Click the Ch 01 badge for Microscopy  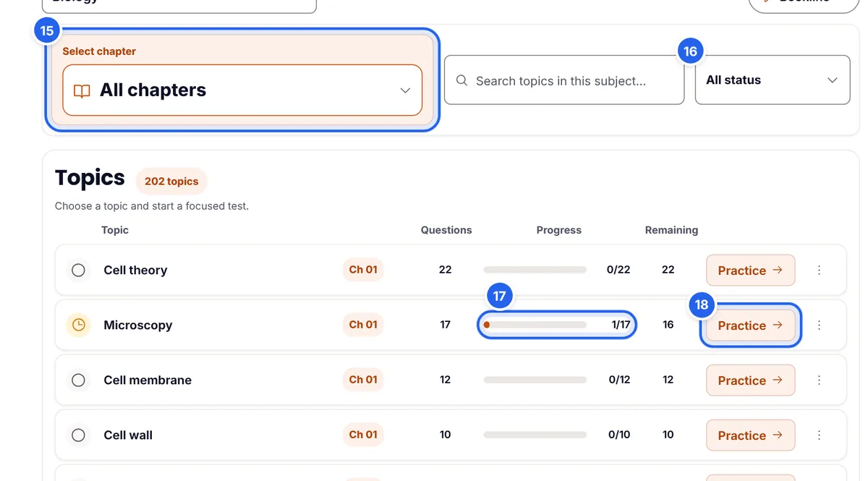point(363,325)
